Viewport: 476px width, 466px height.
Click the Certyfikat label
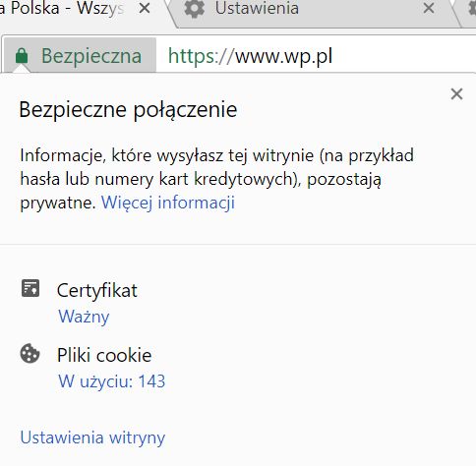coord(97,291)
